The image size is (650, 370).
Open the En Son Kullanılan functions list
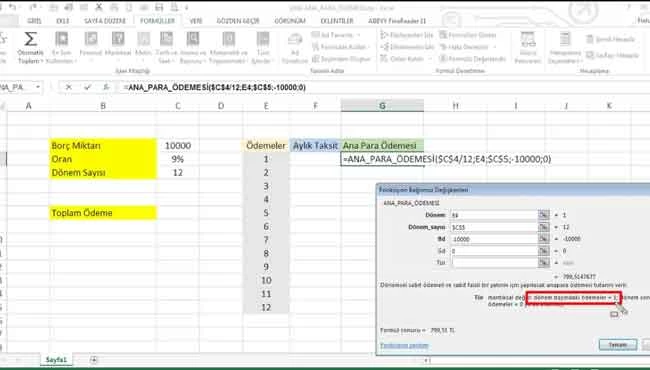coord(61,47)
